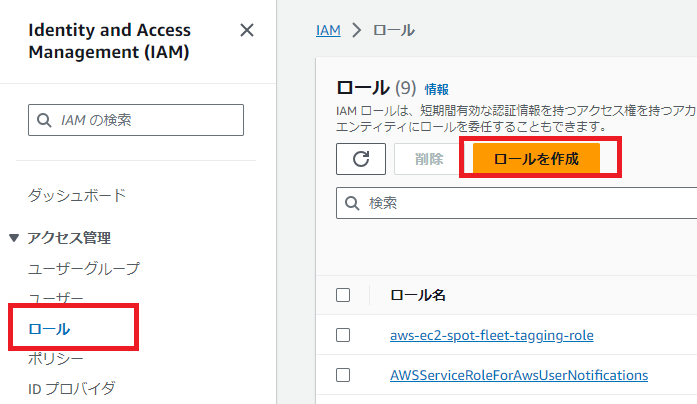Click the refresh roles icon button
The width and height of the screenshot is (697, 404).
tap(361, 159)
